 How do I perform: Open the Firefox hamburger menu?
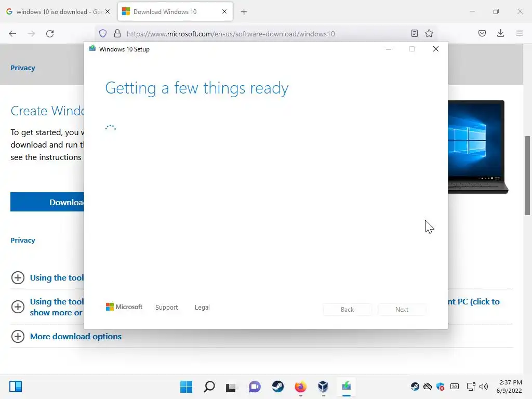point(520,33)
